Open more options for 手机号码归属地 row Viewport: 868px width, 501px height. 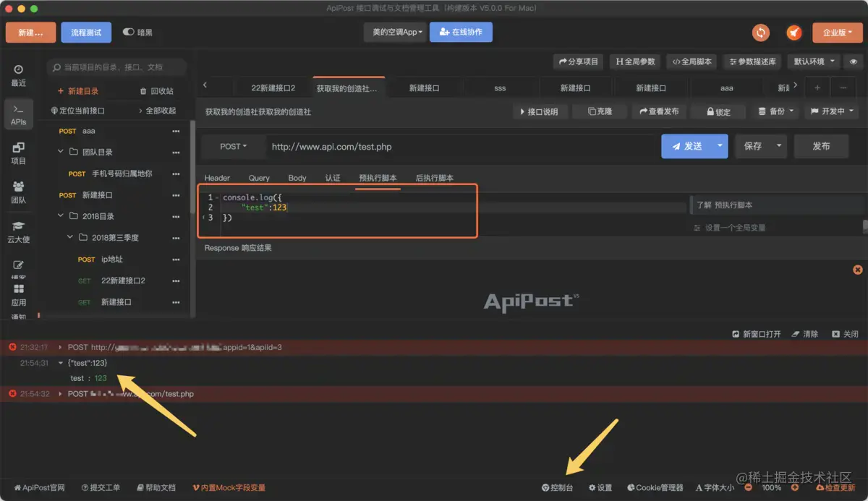pos(176,174)
